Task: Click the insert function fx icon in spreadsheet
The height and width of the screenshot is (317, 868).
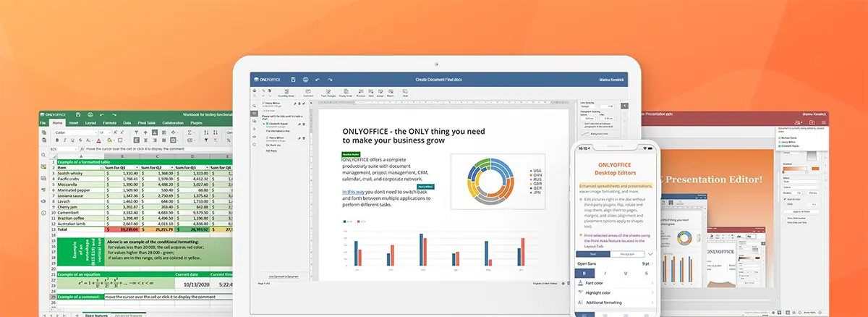Action: pos(82,149)
